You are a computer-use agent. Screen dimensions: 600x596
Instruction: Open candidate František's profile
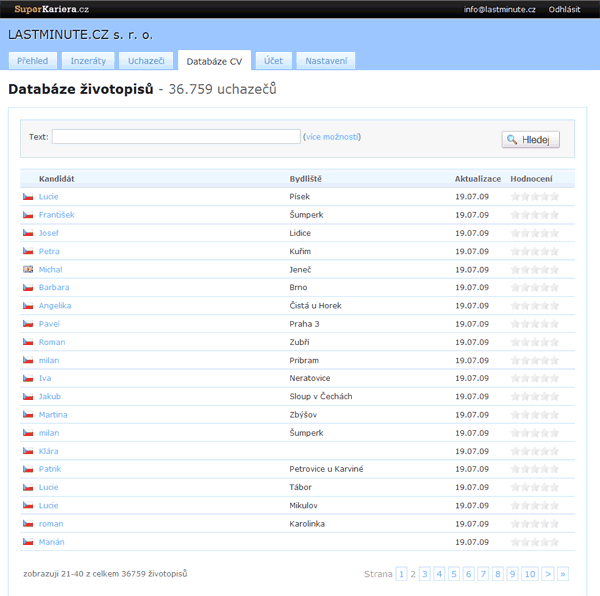(57, 215)
